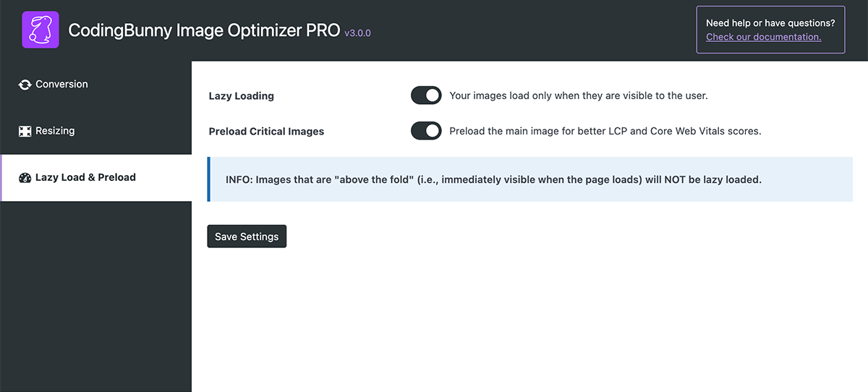
Task: Click the Resizing icon in sidebar
Action: 25,131
